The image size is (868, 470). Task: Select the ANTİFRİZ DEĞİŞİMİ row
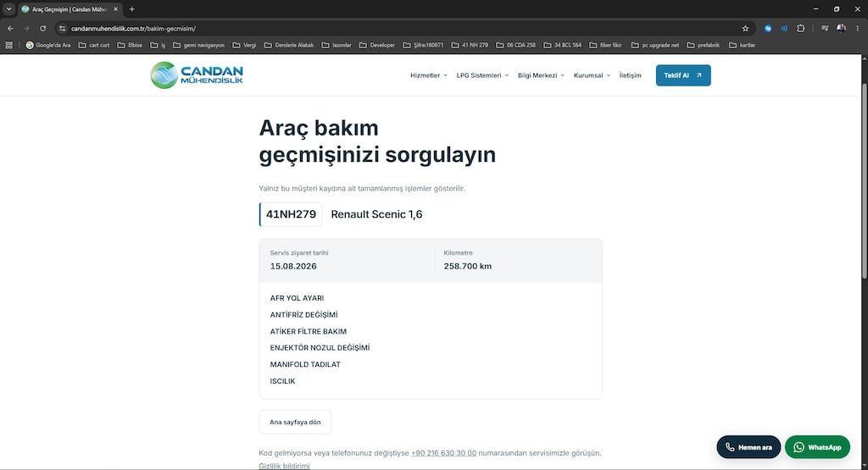coord(303,315)
